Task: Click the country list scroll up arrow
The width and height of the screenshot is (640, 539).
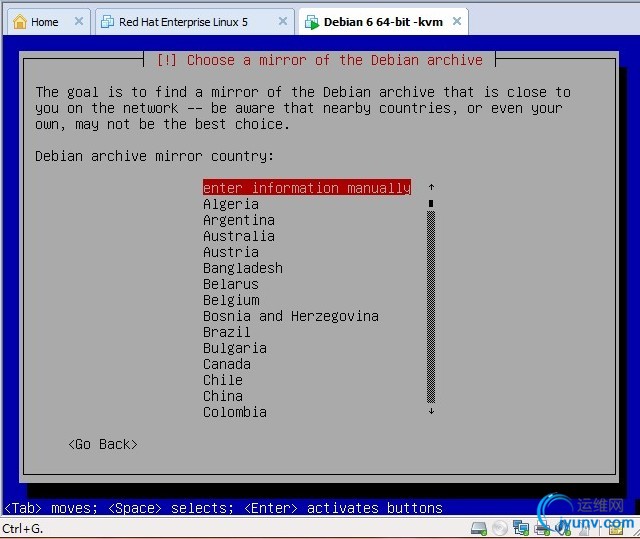Action: click(431, 187)
